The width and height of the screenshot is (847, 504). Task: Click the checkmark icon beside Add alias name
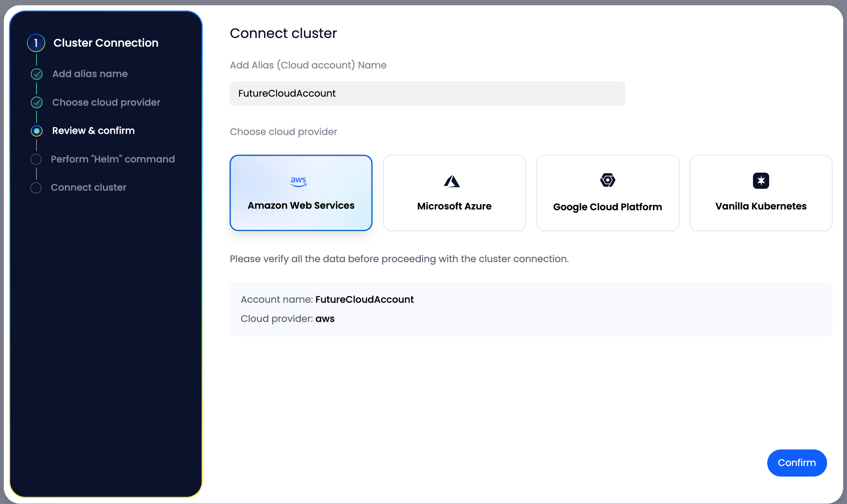[x=36, y=74]
